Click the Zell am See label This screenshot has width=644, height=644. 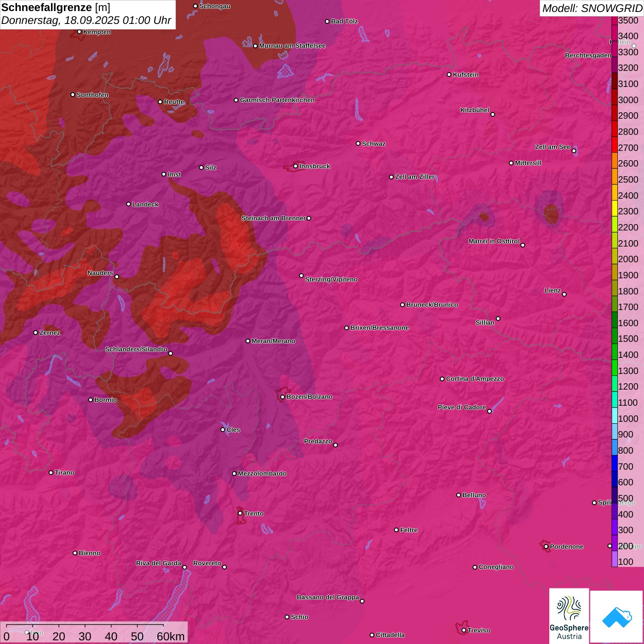(552, 147)
